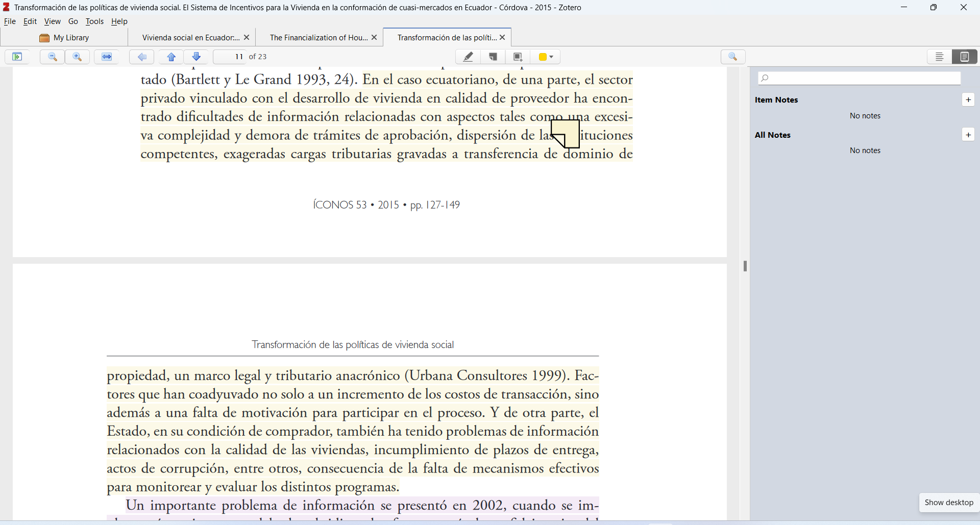Close the Vivienda social en Ecuador tab
Image resolution: width=980 pixels, height=525 pixels.
click(247, 38)
